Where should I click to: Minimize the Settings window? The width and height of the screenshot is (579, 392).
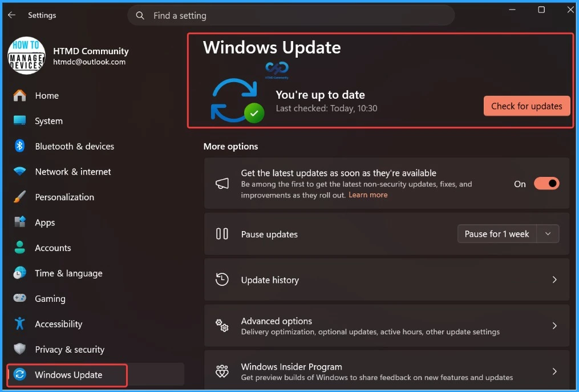pyautogui.click(x=512, y=10)
